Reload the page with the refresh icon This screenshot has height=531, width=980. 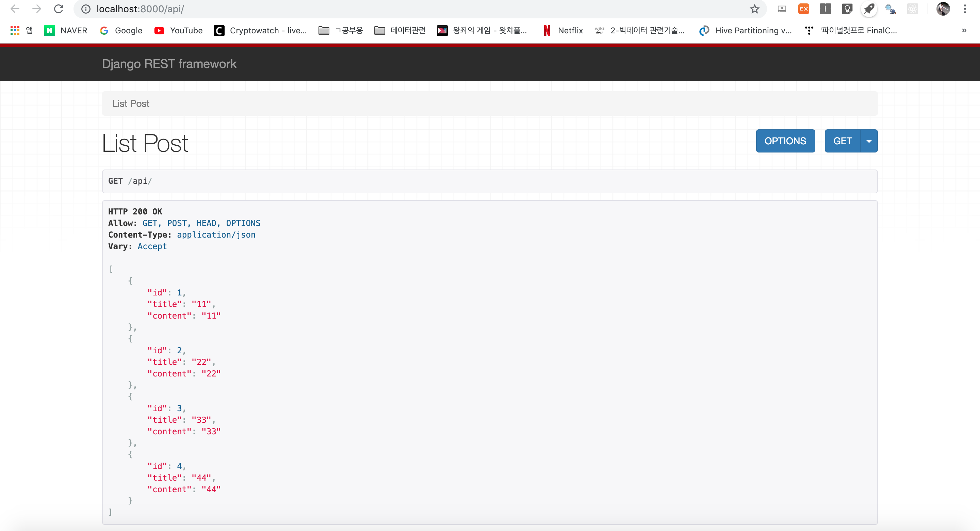click(x=59, y=9)
